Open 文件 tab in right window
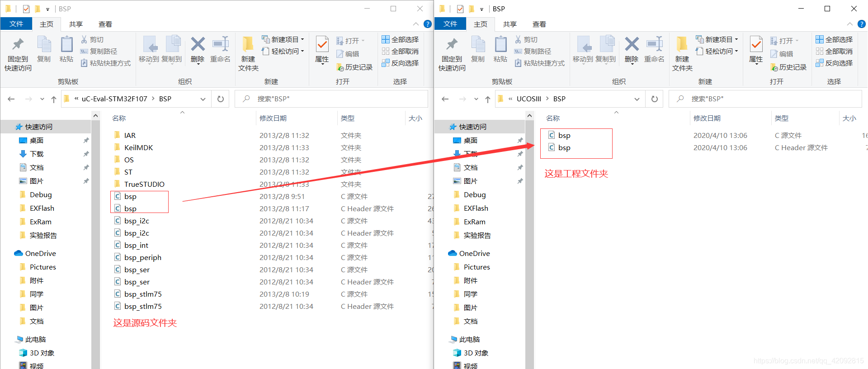The width and height of the screenshot is (868, 369). pos(450,24)
